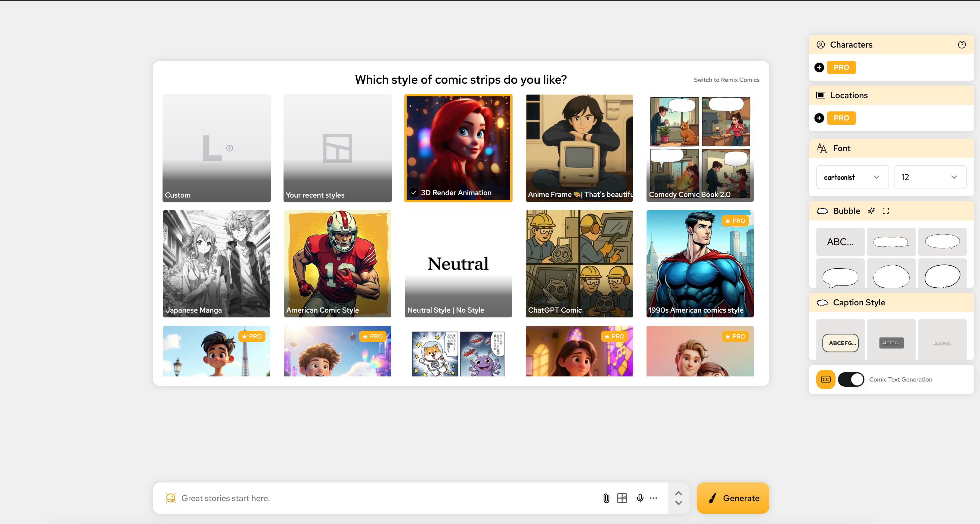Select the 3D Render Animation checked style
The width and height of the screenshot is (980, 524).
tap(458, 148)
